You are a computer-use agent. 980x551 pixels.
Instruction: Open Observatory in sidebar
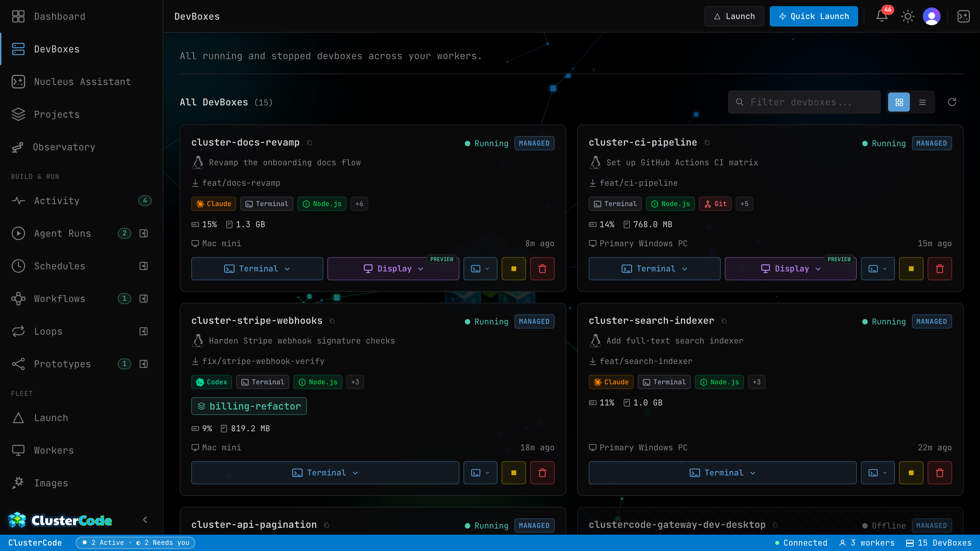coord(81,147)
